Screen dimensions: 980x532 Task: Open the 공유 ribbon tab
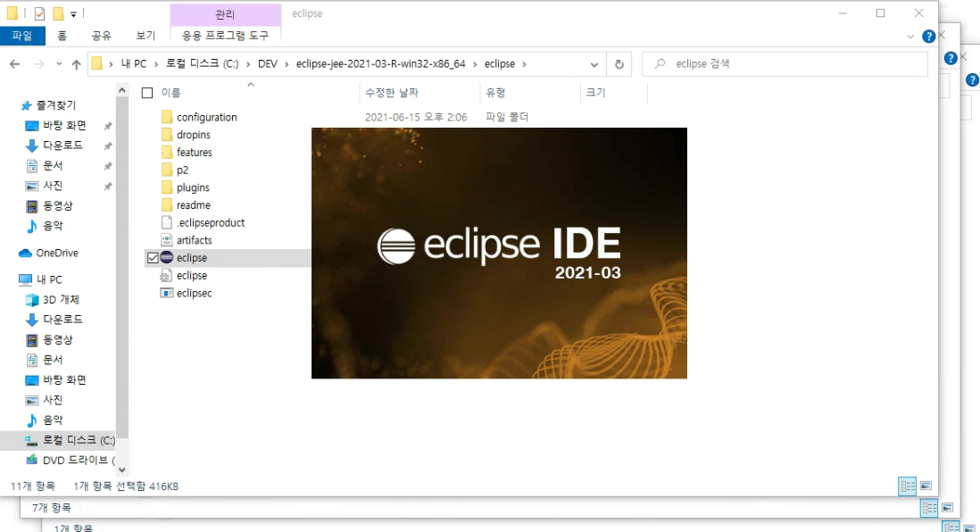101,36
